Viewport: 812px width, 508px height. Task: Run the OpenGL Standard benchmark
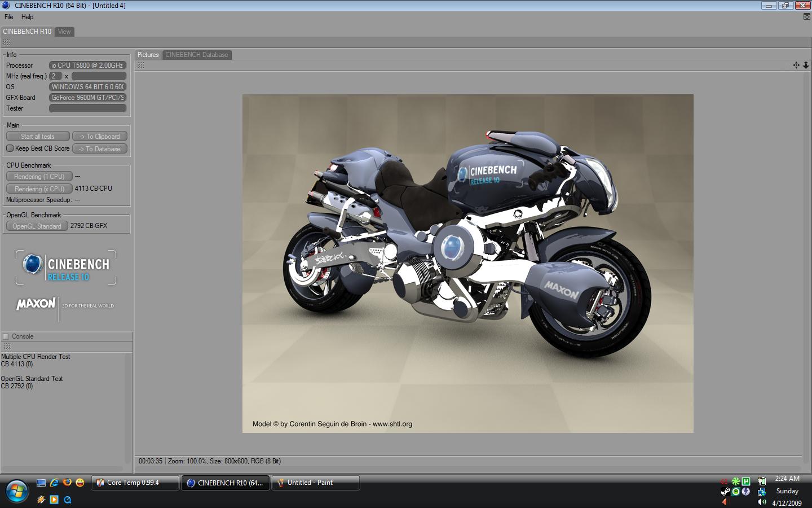37,226
